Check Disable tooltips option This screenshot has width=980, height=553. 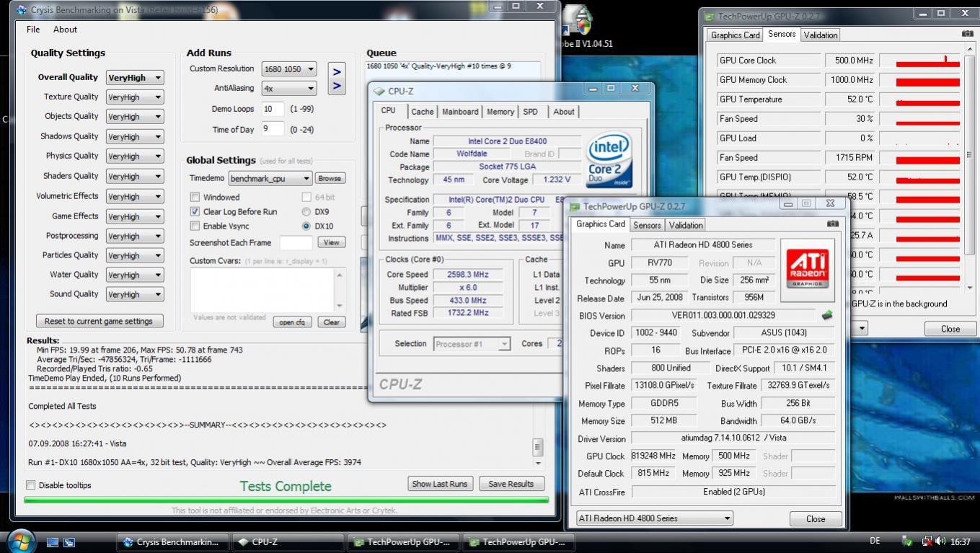(x=30, y=485)
